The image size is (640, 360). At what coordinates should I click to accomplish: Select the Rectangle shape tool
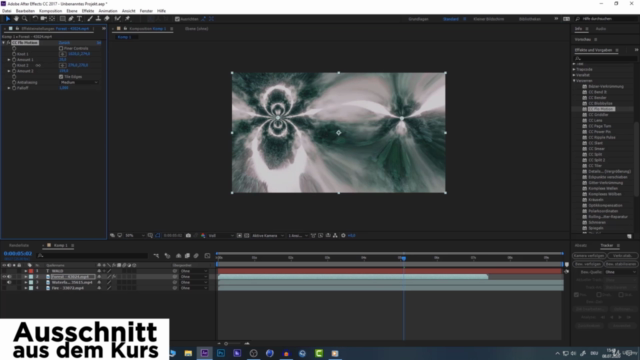pos(62,19)
